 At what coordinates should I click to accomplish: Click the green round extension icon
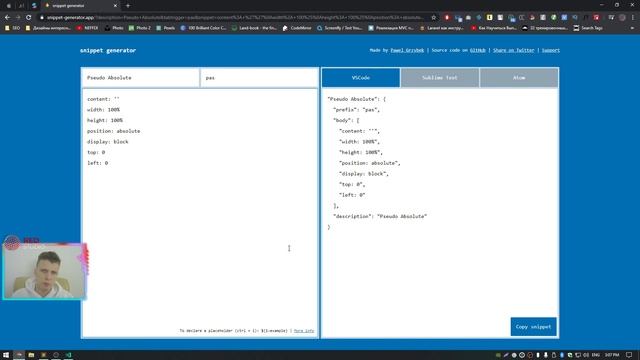553,18
